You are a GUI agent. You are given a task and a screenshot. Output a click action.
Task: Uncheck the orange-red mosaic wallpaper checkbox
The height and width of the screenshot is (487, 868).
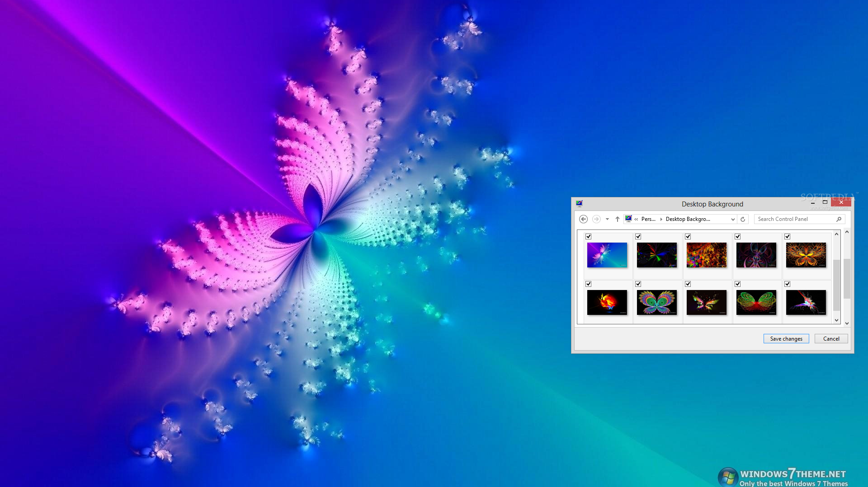[x=688, y=236]
